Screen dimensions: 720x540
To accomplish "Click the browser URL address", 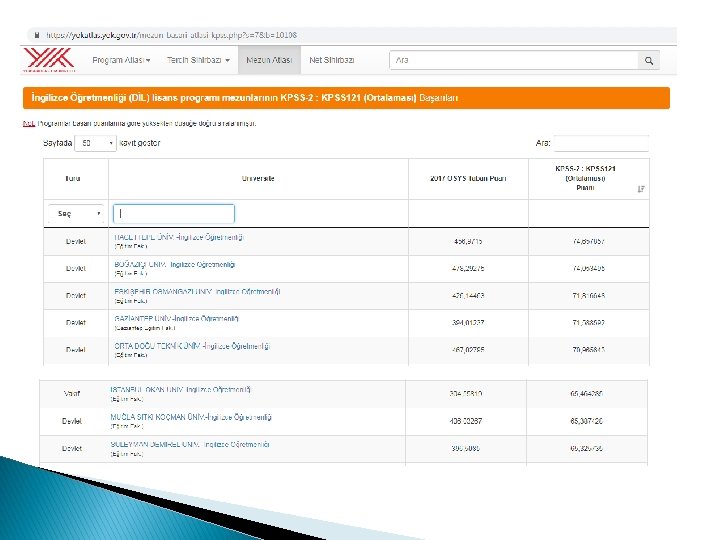I will pyautogui.click(x=172, y=35).
